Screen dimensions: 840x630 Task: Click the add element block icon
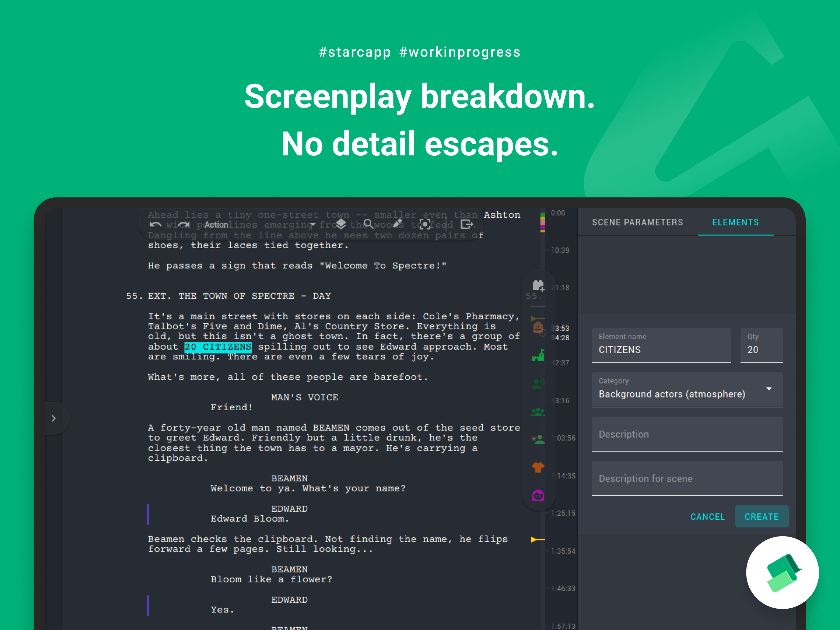[538, 285]
